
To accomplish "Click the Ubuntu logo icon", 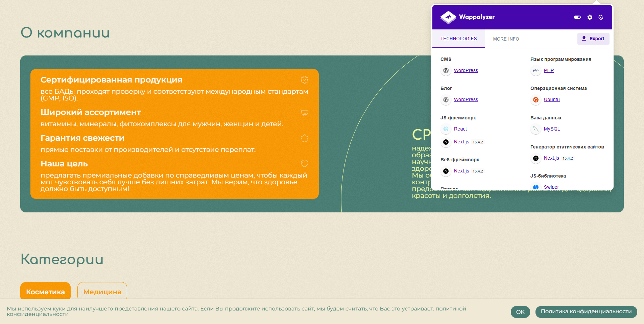I will click(x=536, y=100).
